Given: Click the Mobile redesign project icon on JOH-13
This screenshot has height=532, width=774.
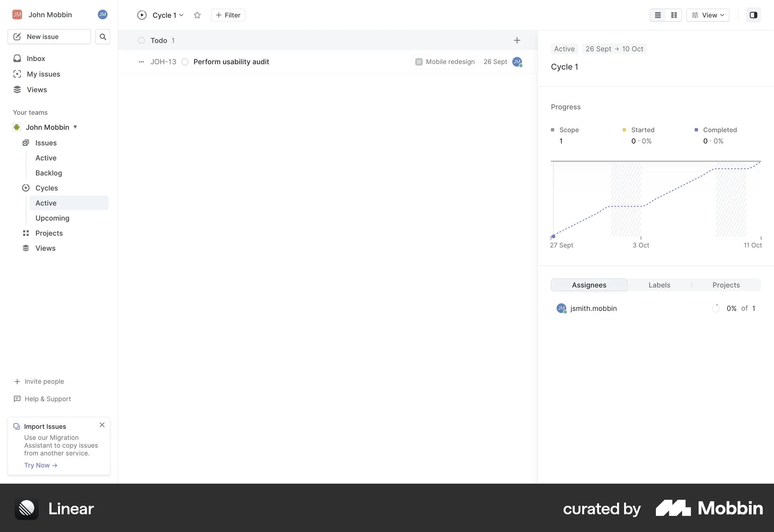Looking at the screenshot, I should tap(419, 62).
